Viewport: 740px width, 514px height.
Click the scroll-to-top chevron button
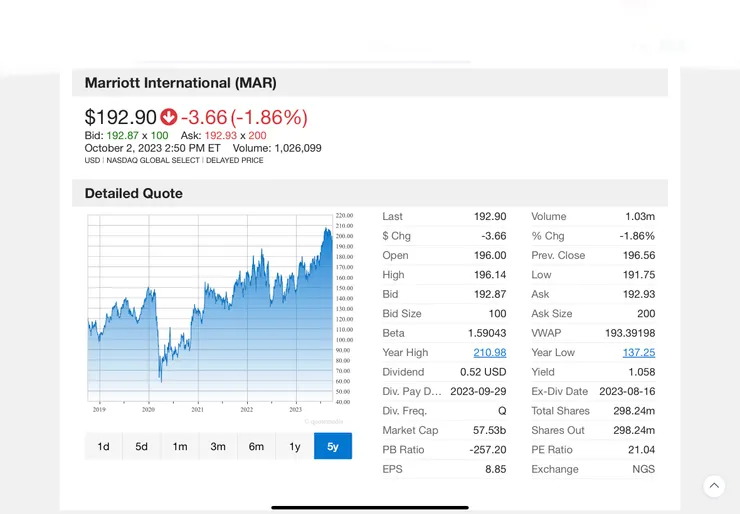tap(714, 486)
